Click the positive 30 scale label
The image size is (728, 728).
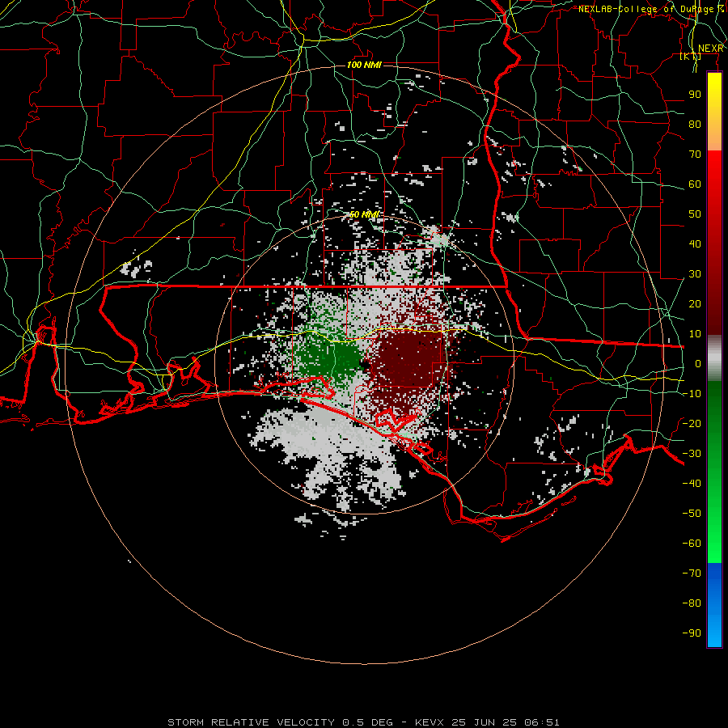[695, 274]
